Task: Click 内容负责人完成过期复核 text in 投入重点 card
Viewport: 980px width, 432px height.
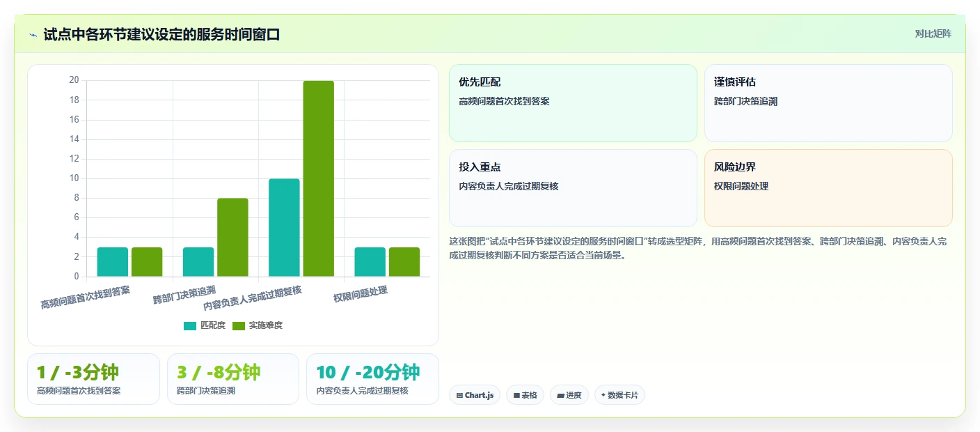Action: pyautogui.click(x=509, y=186)
